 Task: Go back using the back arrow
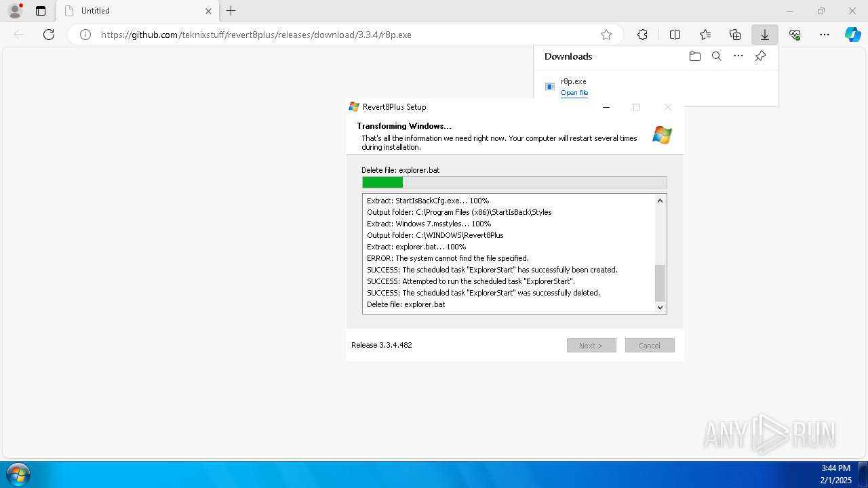(x=19, y=35)
